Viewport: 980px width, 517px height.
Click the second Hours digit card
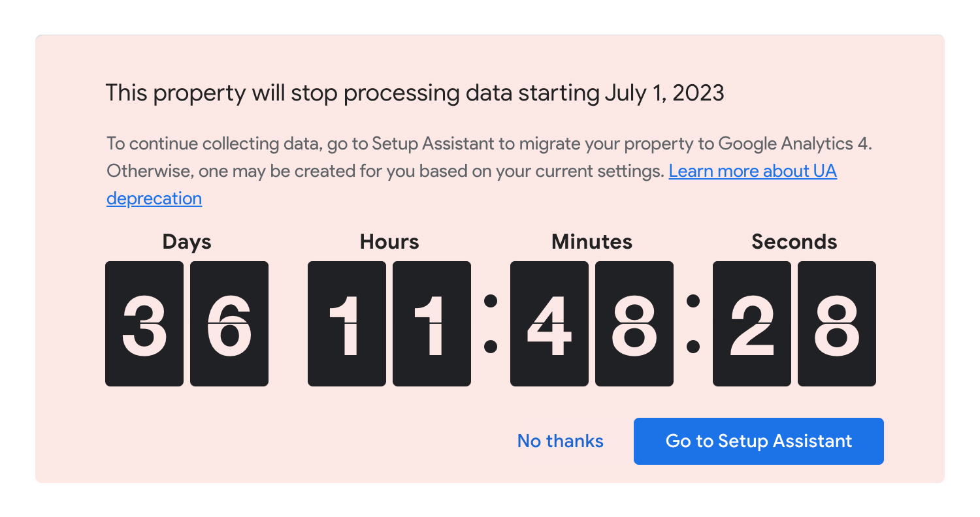pos(432,324)
